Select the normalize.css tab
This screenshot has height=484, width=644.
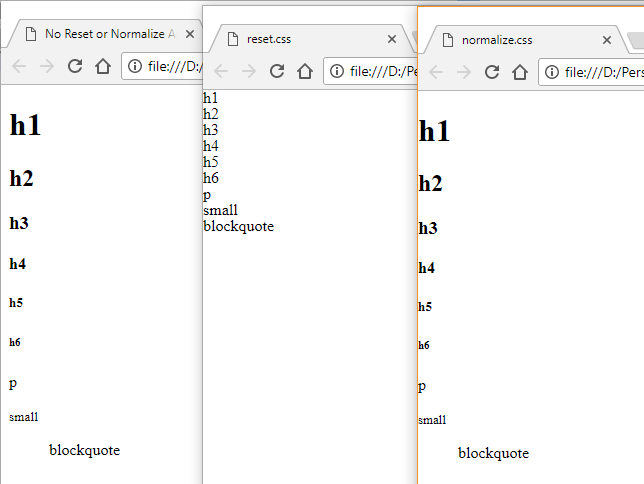click(526, 40)
